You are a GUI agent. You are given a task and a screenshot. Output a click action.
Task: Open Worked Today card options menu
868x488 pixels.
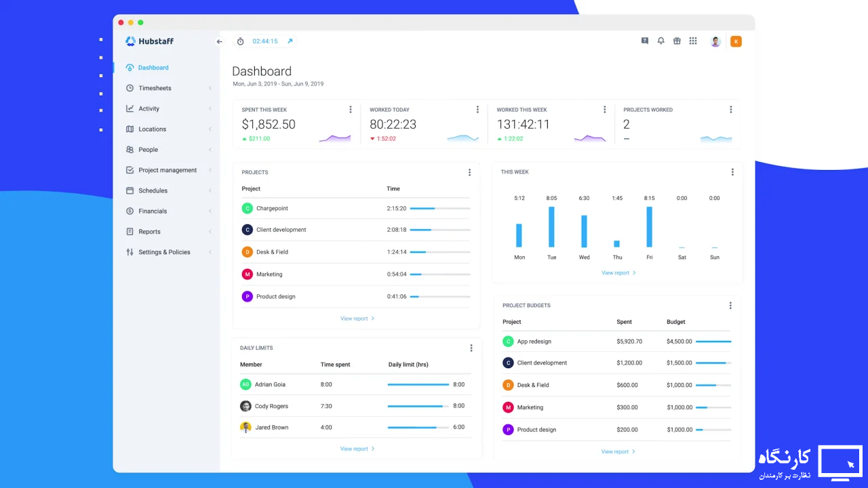click(477, 109)
